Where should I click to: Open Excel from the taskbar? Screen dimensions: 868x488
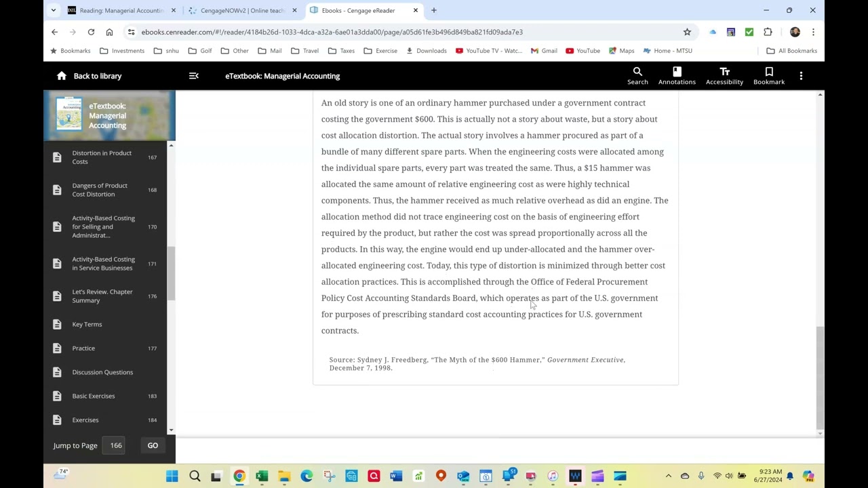262,476
